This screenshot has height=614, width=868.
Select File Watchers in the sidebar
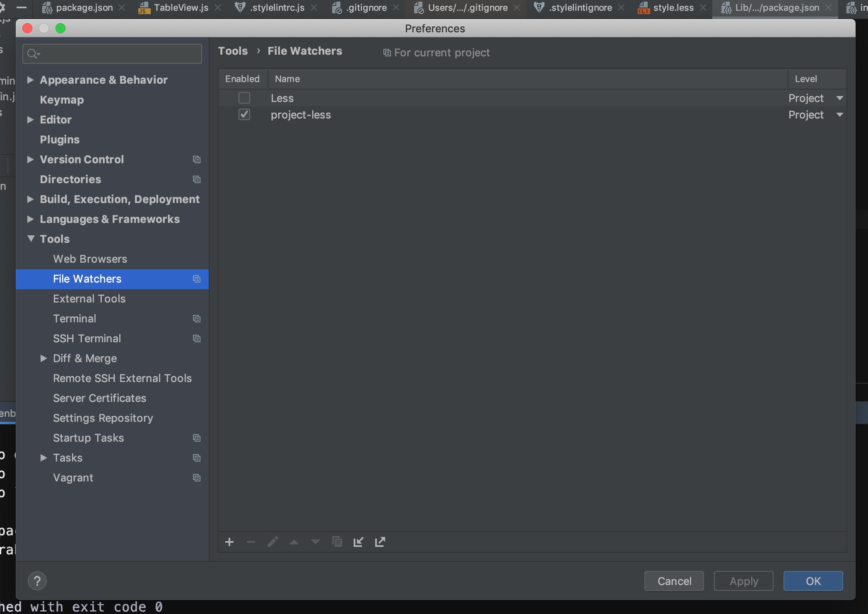tap(112, 278)
